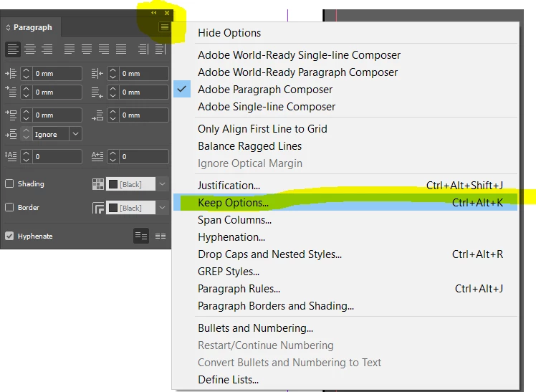Click the First Line Left Indent icon
The image size is (536, 392).
click(x=11, y=92)
